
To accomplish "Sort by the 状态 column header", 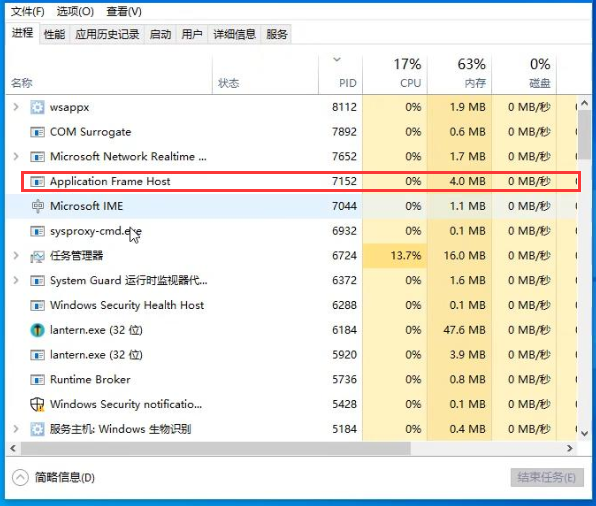I will (x=265, y=75).
